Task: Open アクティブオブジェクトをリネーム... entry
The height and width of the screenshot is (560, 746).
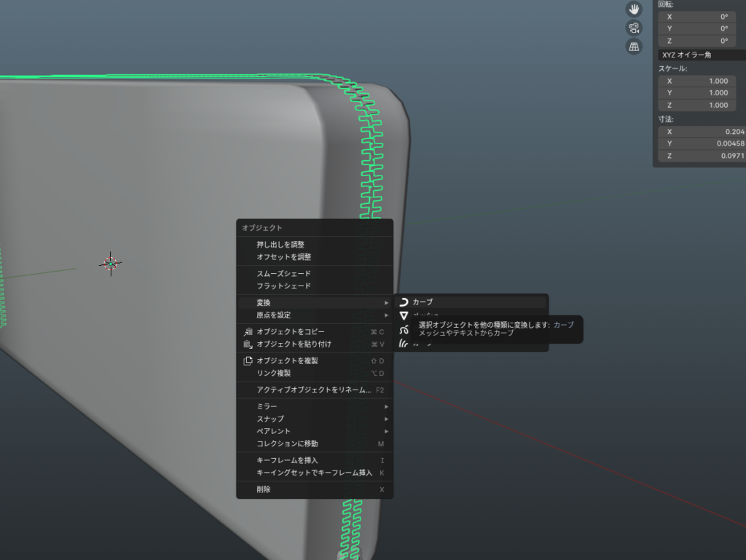Action: [x=315, y=390]
